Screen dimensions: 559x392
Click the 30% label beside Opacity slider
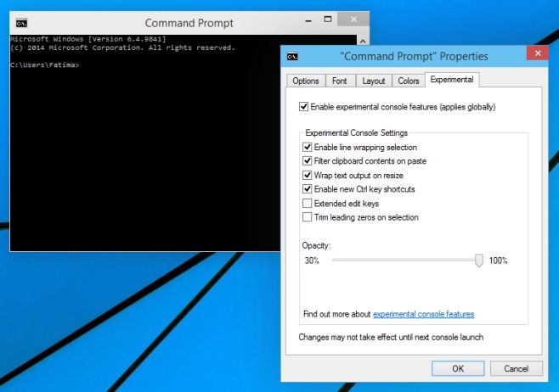(312, 260)
